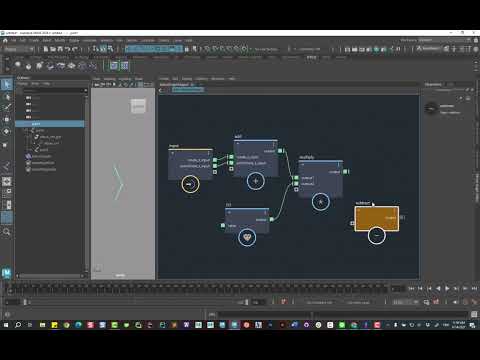
Task: Select the highlighted blue row in Outliner
Action: pos(50,124)
